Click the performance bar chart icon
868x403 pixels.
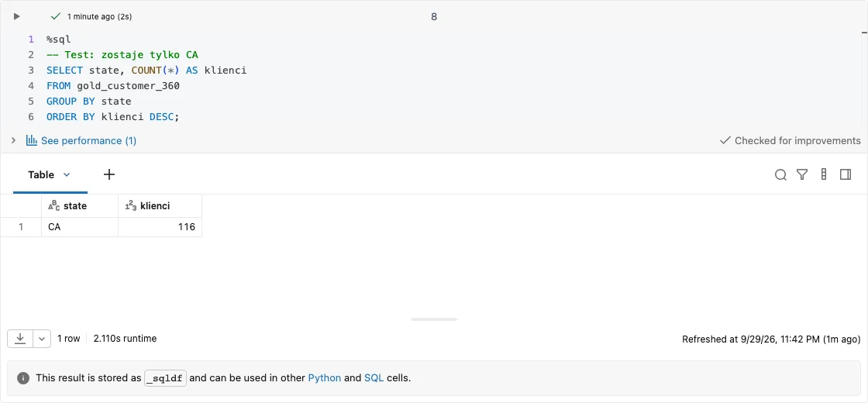pyautogui.click(x=32, y=140)
